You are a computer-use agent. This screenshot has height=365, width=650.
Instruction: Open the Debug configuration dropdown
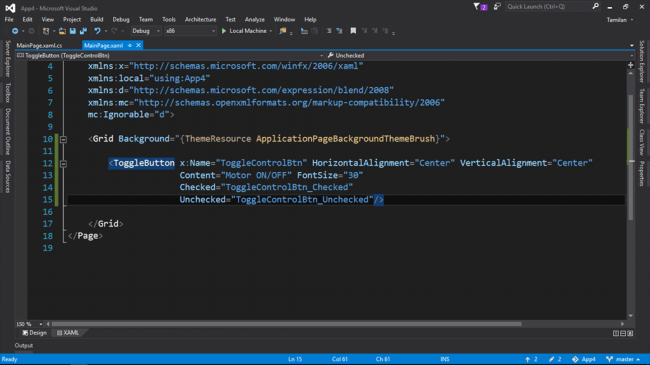[x=146, y=31]
